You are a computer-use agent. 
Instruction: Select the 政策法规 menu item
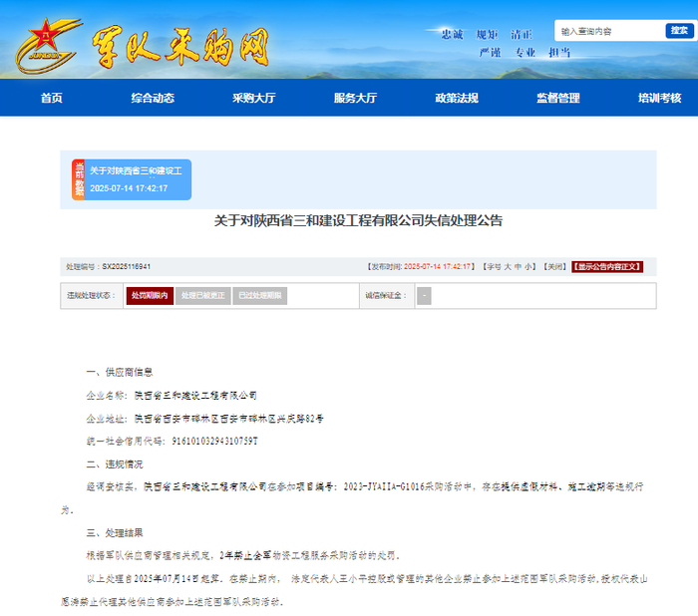point(457,98)
